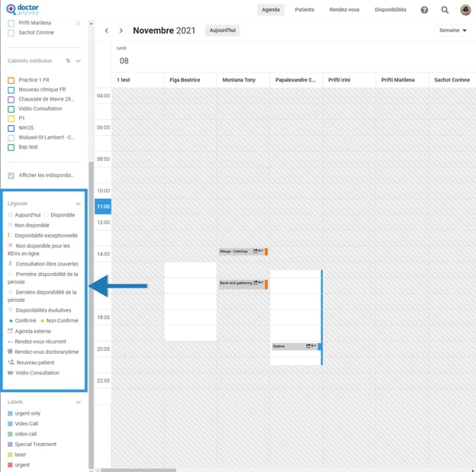This screenshot has width=476, height=472.
Task: Toggle Afficher les indisponibilités checkbox
Action: tap(11, 175)
